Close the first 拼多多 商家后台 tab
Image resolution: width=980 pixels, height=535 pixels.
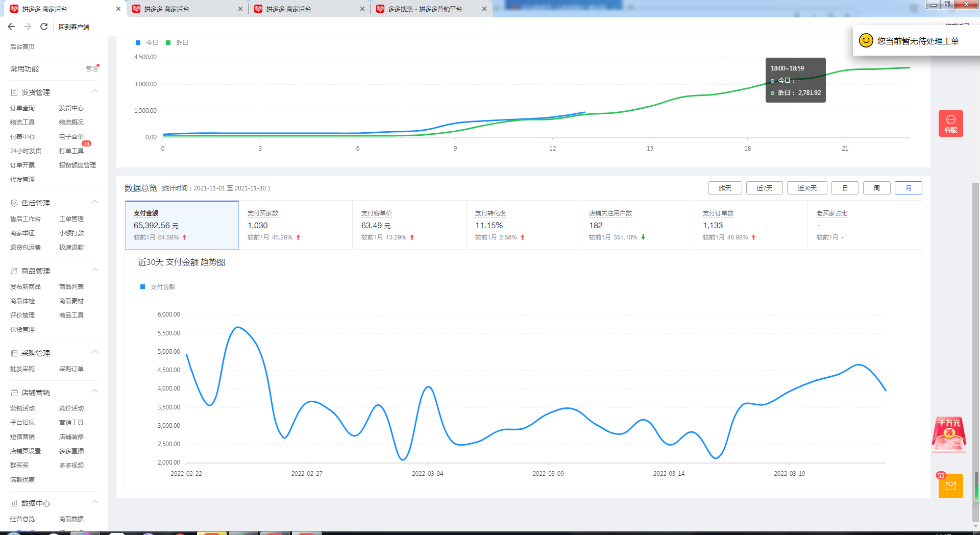[118, 9]
